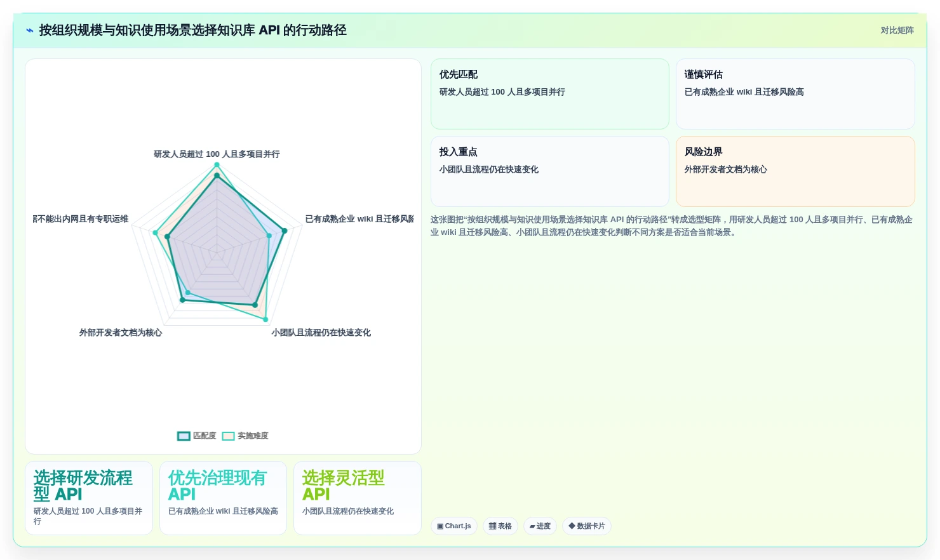Open the 优先匹配 matrix card
940x560 pixels.
[550, 94]
